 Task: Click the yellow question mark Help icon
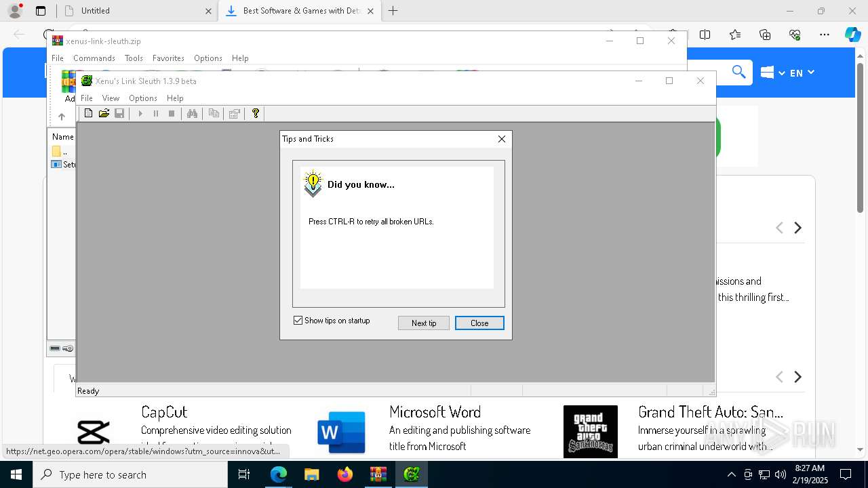(256, 113)
